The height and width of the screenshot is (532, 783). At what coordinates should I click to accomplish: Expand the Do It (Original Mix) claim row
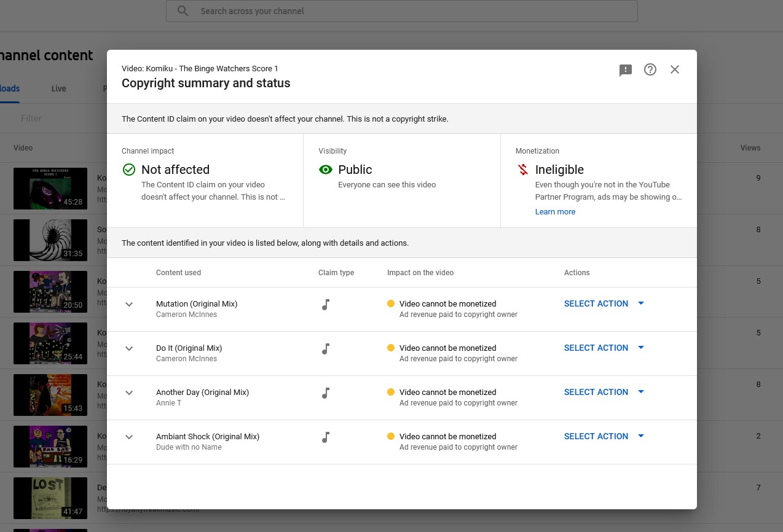click(x=129, y=348)
